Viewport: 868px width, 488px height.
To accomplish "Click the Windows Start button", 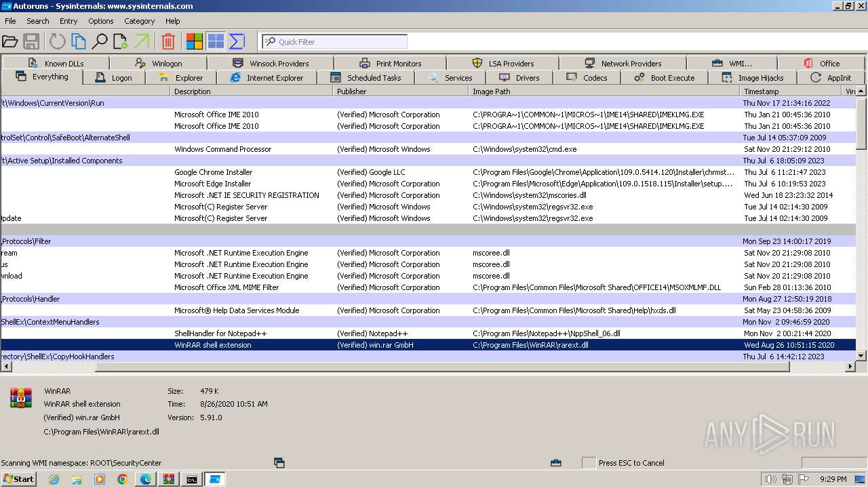I will (19, 479).
